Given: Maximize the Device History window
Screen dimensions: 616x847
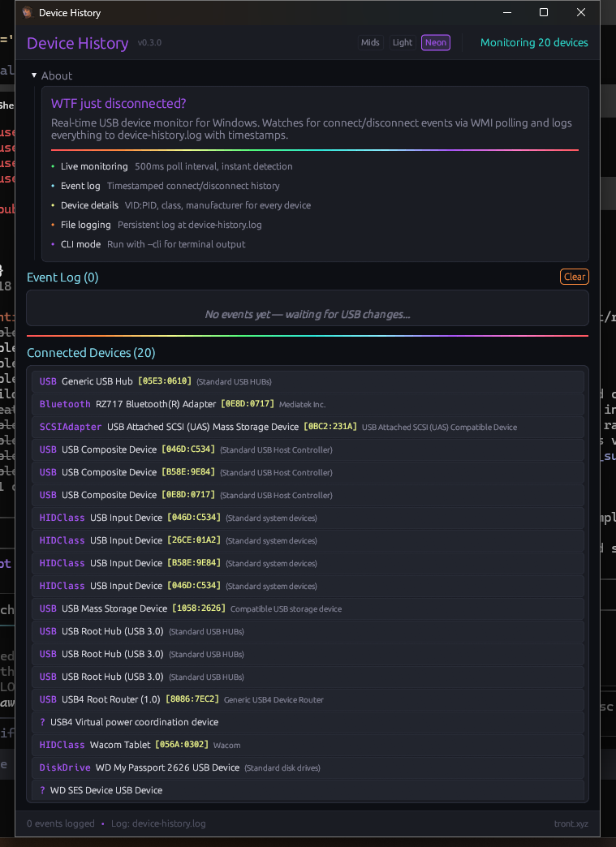Looking at the screenshot, I should [544, 13].
